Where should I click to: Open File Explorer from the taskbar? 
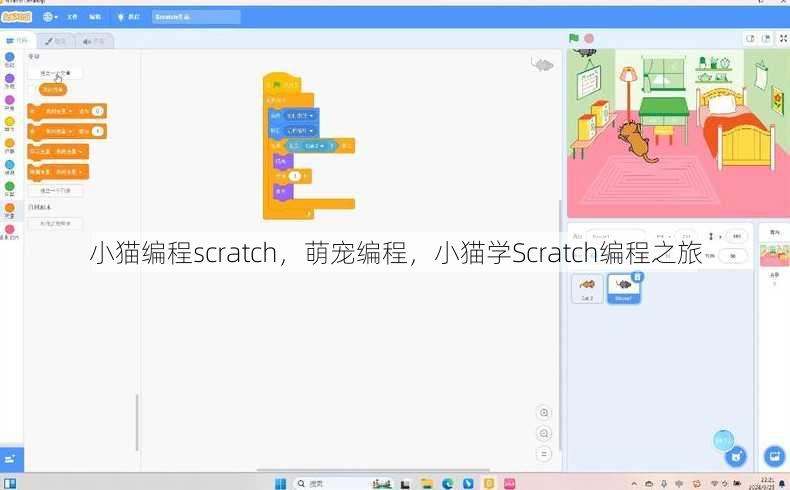(426, 483)
